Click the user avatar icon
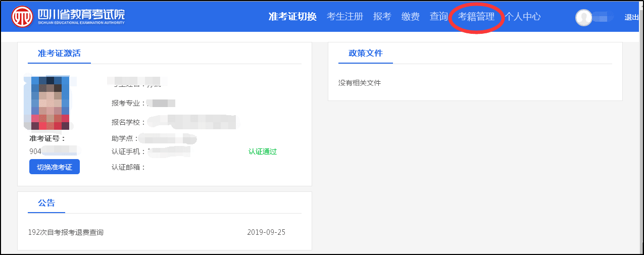This screenshot has height=255, width=644. [583, 17]
